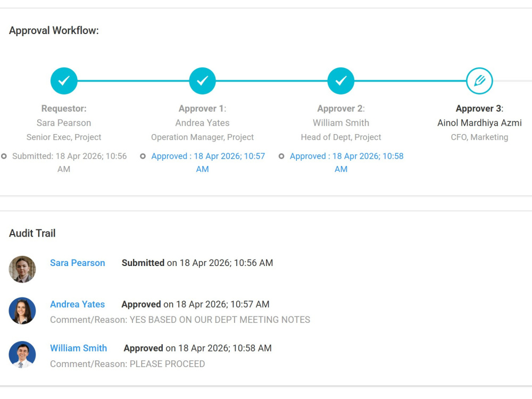532x399 pixels.
Task: Click the Approval Workflow heading
Action: [54, 30]
